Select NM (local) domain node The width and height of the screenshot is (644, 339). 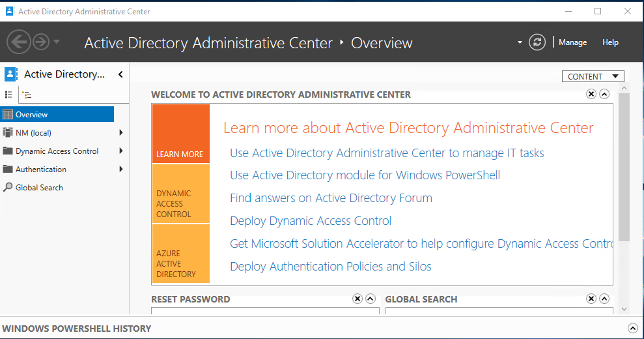[x=33, y=133]
